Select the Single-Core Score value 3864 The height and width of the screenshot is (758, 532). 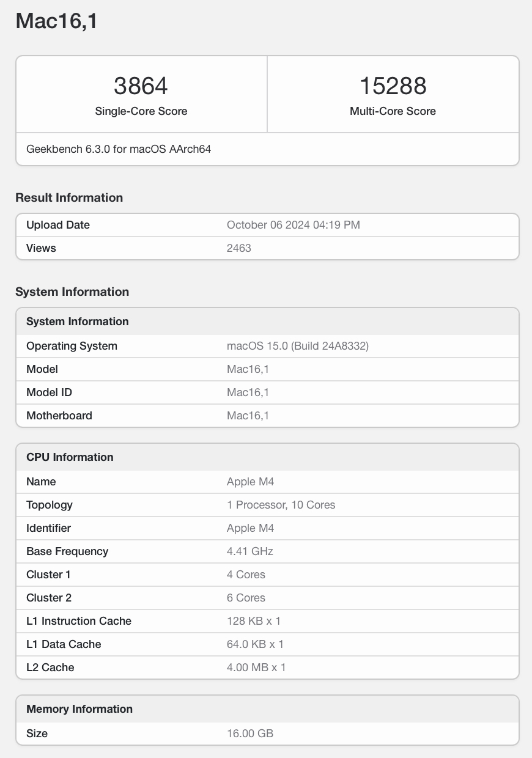pyautogui.click(x=141, y=86)
